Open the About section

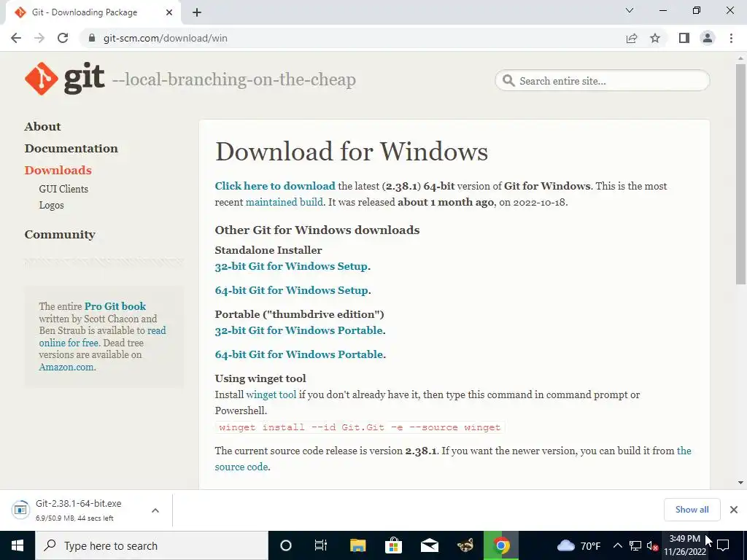pyautogui.click(x=42, y=126)
